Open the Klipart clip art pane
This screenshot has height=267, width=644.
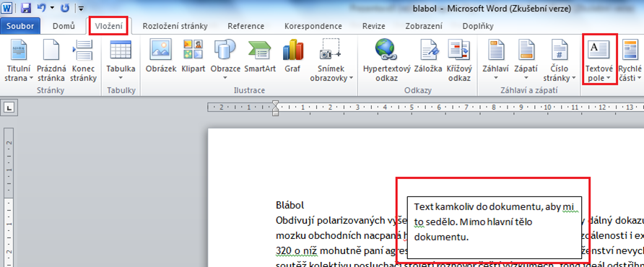(x=193, y=56)
